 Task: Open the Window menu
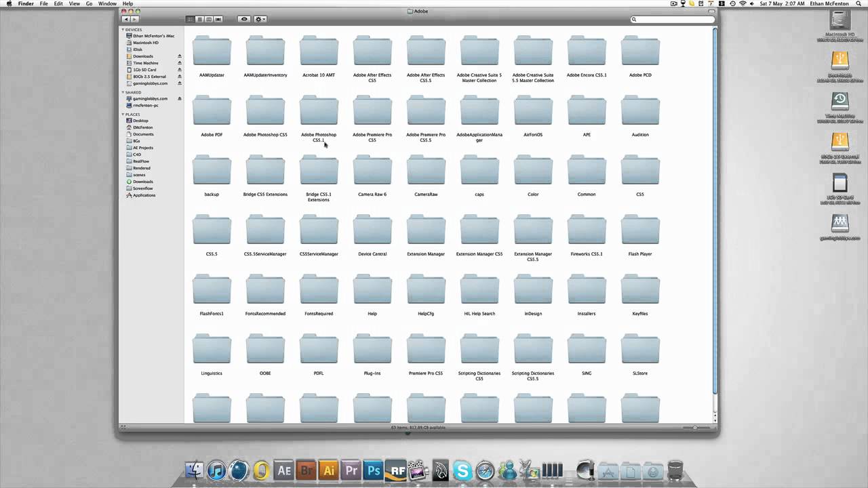point(107,3)
